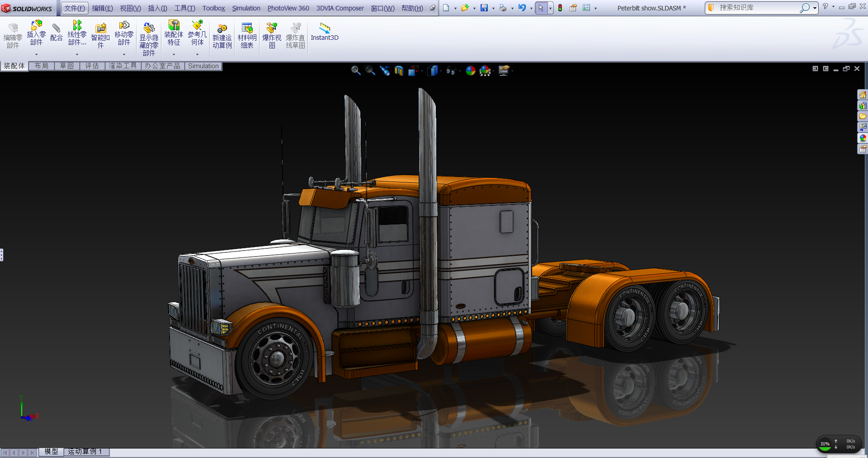
Task: Open the PhotoView 360 menu
Action: click(x=288, y=8)
